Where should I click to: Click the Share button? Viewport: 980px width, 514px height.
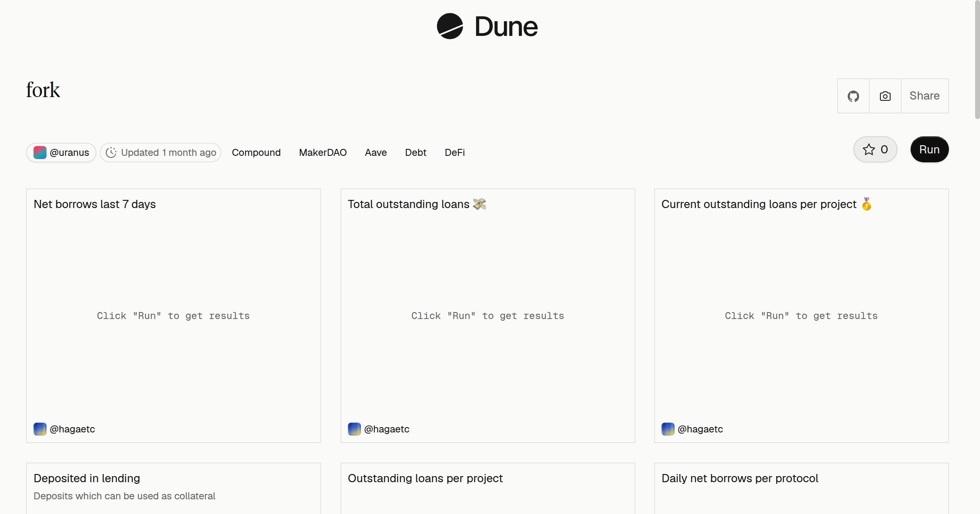coord(924,96)
